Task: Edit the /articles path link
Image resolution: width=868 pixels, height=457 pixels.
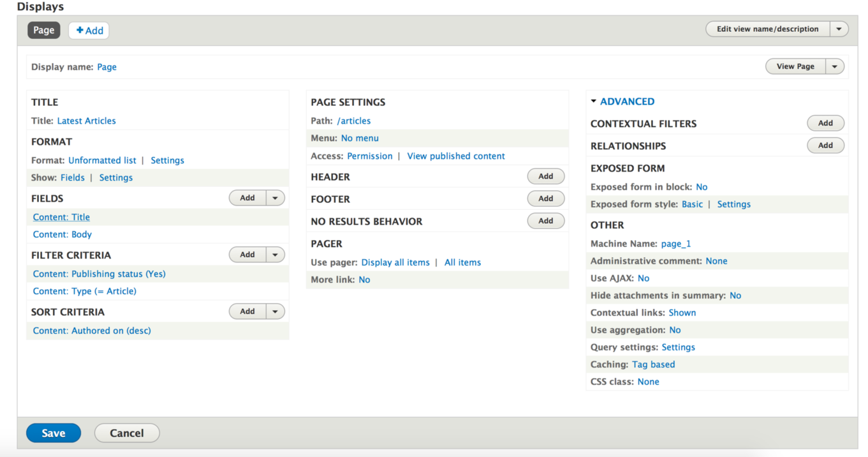Action: tap(354, 121)
